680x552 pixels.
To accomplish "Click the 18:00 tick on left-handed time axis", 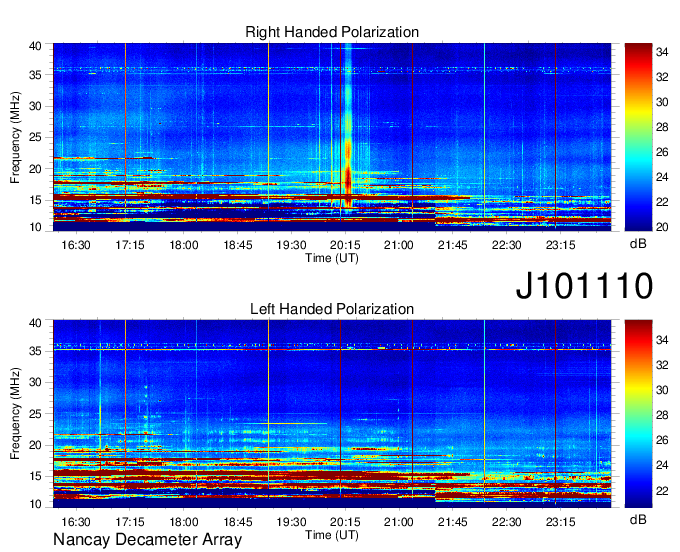I will pos(183,522).
